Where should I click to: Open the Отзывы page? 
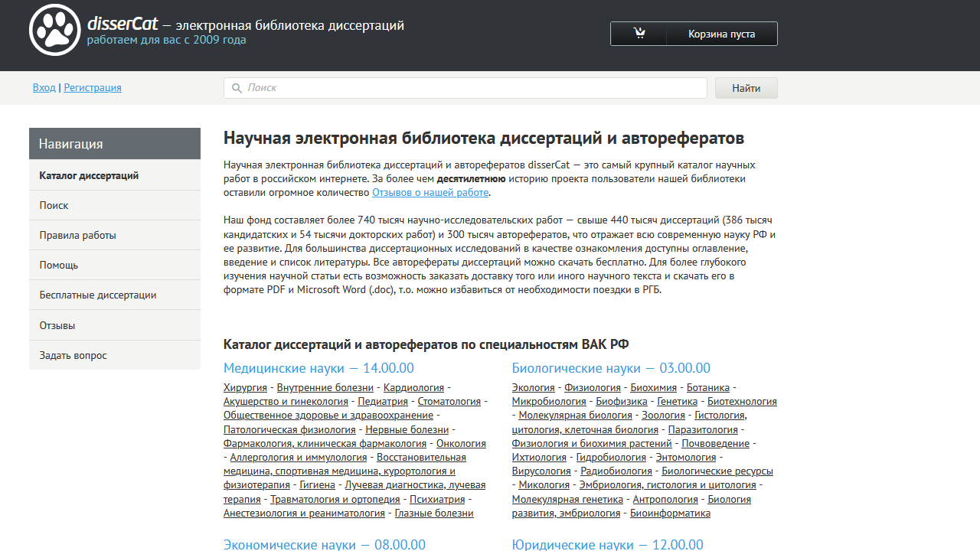pyautogui.click(x=57, y=324)
